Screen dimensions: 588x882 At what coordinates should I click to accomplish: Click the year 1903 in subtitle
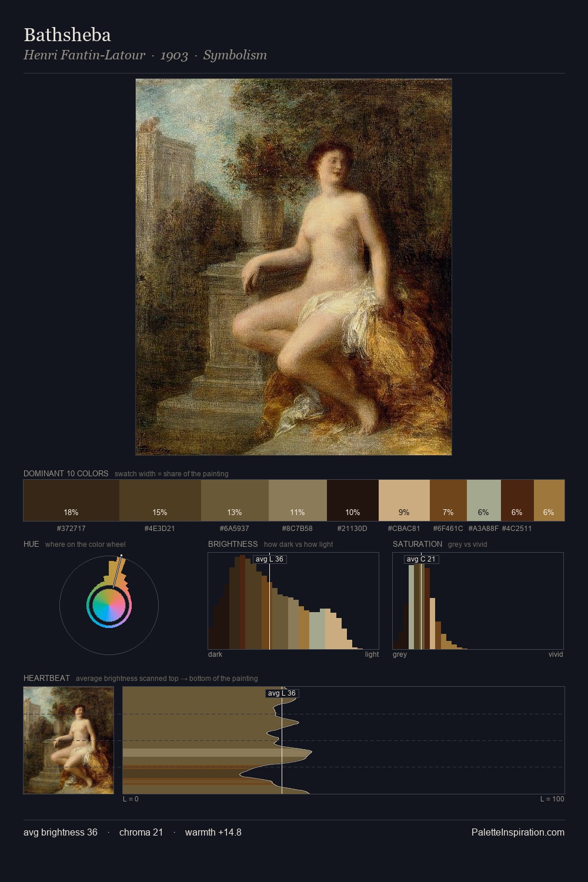(174, 55)
